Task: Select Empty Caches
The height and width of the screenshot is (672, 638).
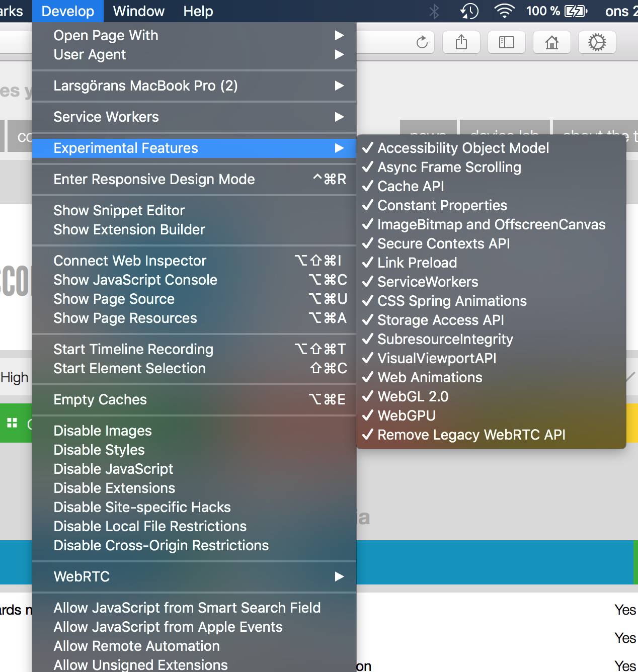Action: tap(194, 399)
